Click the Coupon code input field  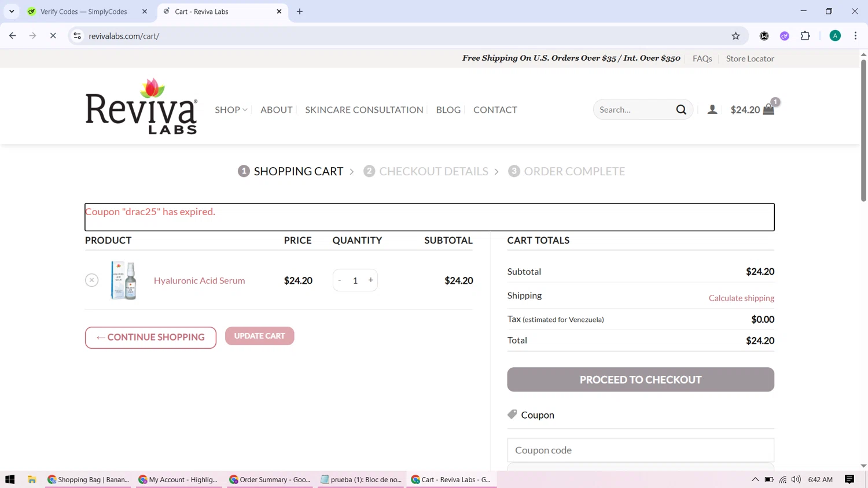pyautogui.click(x=641, y=450)
